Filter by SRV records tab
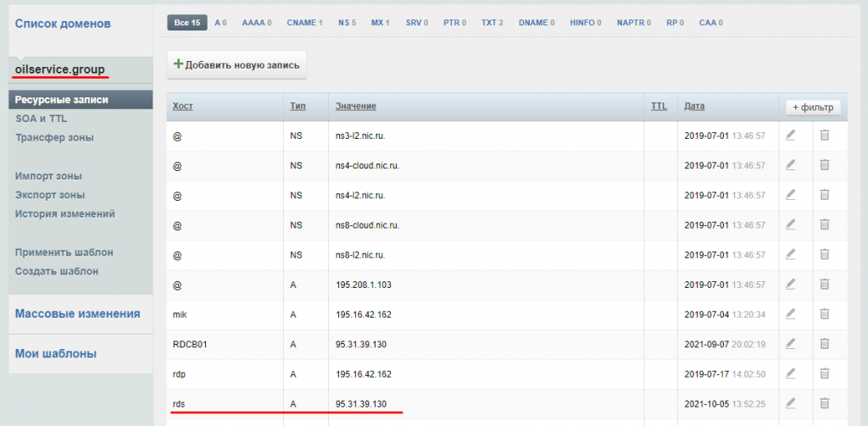Viewport: 868px width, 426px height. [417, 23]
